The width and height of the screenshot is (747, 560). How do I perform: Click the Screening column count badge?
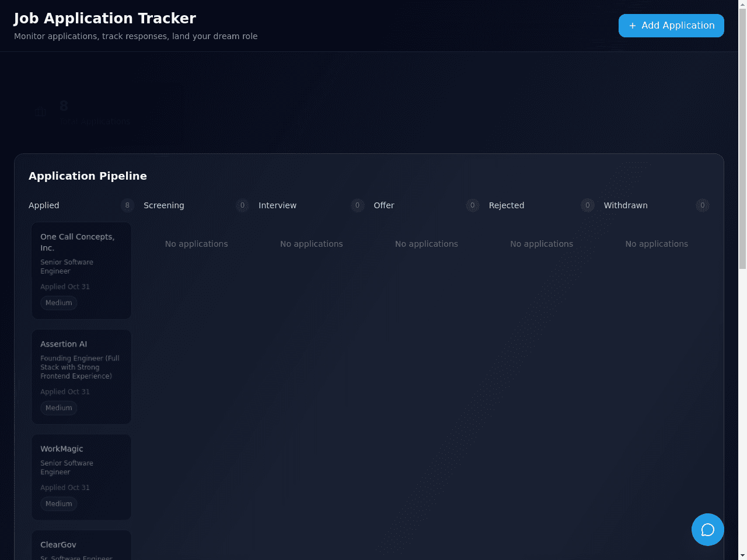click(243, 205)
